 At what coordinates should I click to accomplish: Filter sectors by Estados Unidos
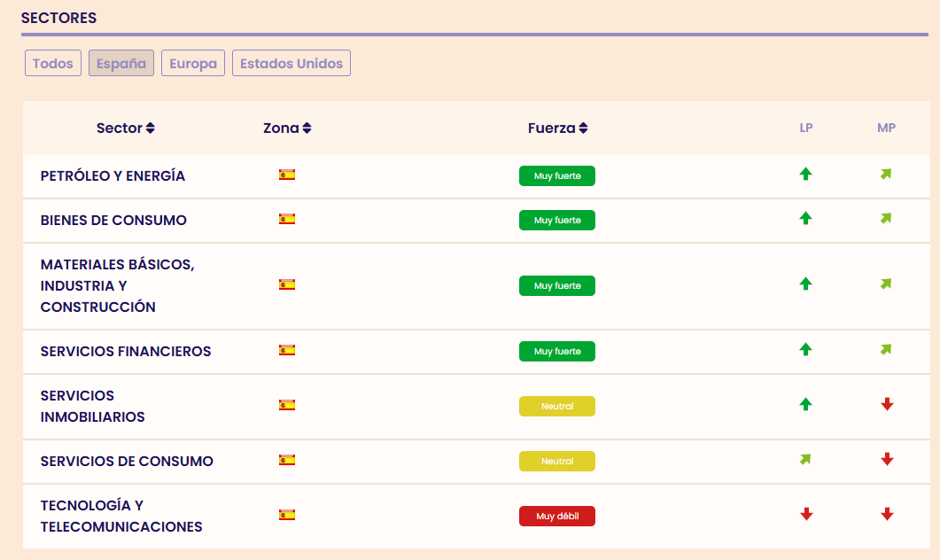point(291,64)
